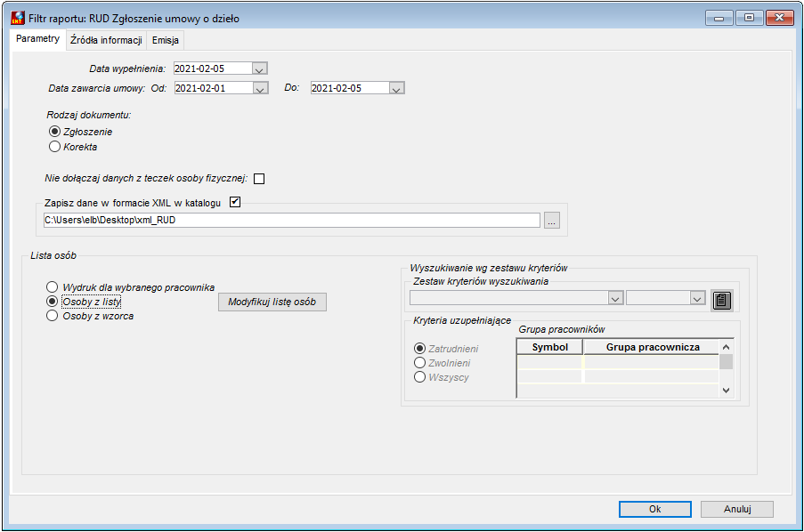Screen dimensions: 804x532
Task: Select Zwolnieni radio option
Action: (419, 363)
